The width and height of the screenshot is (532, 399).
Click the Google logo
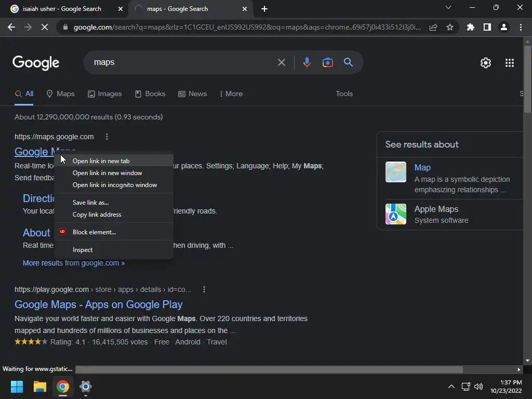36,63
